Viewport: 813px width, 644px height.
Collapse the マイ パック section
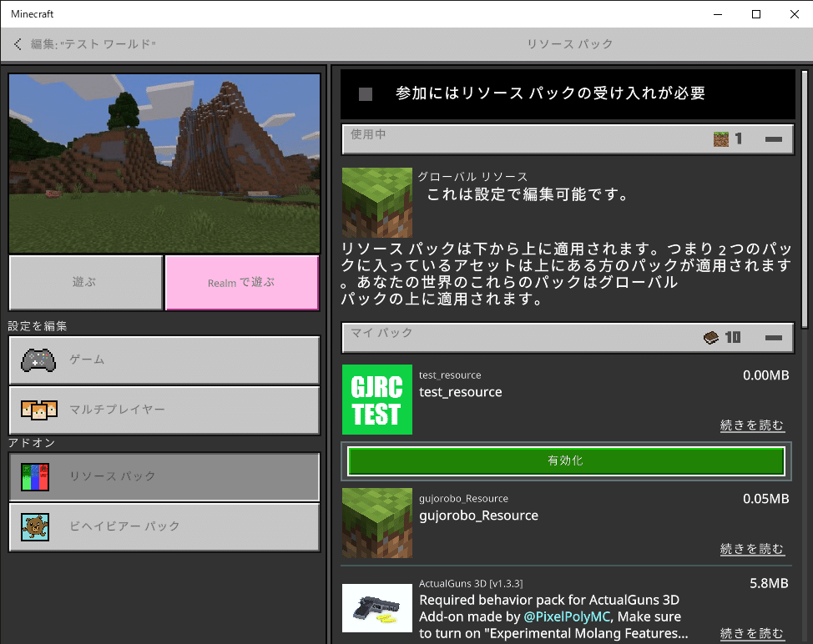pyautogui.click(x=773, y=338)
